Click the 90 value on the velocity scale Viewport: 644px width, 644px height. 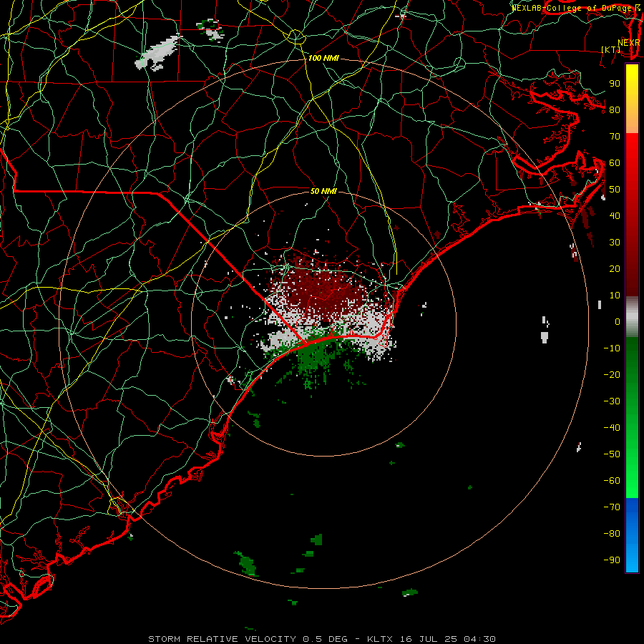[x=615, y=84]
